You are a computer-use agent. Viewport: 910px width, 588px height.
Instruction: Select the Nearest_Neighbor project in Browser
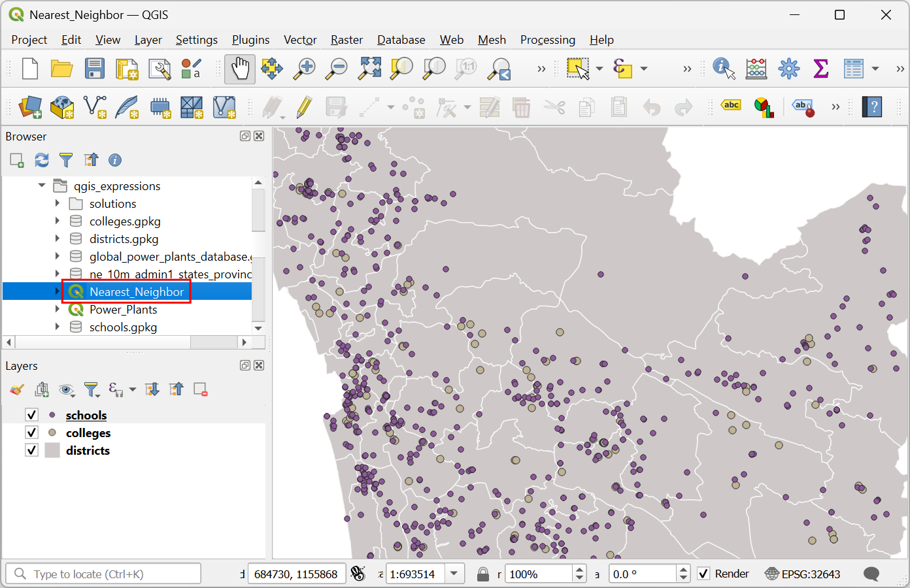tap(137, 291)
